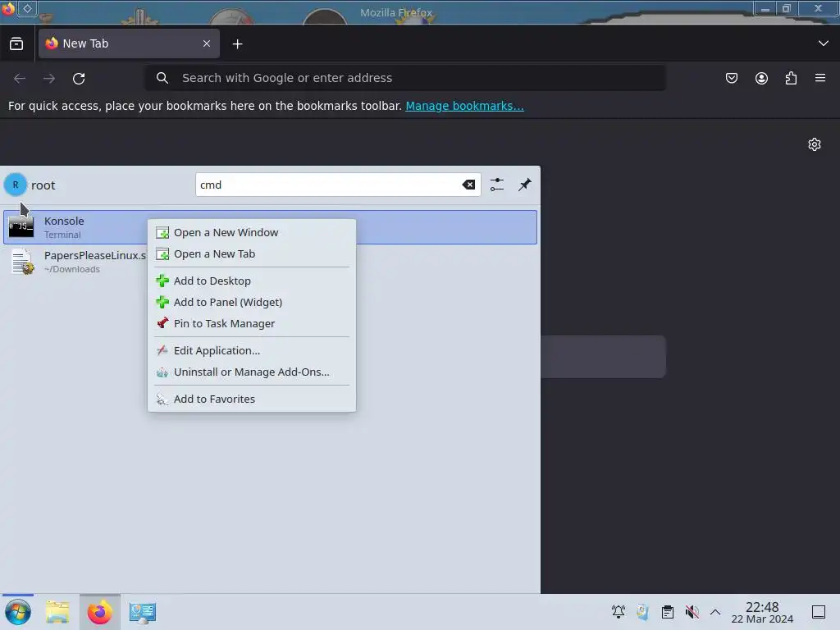The image size is (840, 630).
Task: Choose Edit Application...
Action: pyautogui.click(x=252, y=350)
